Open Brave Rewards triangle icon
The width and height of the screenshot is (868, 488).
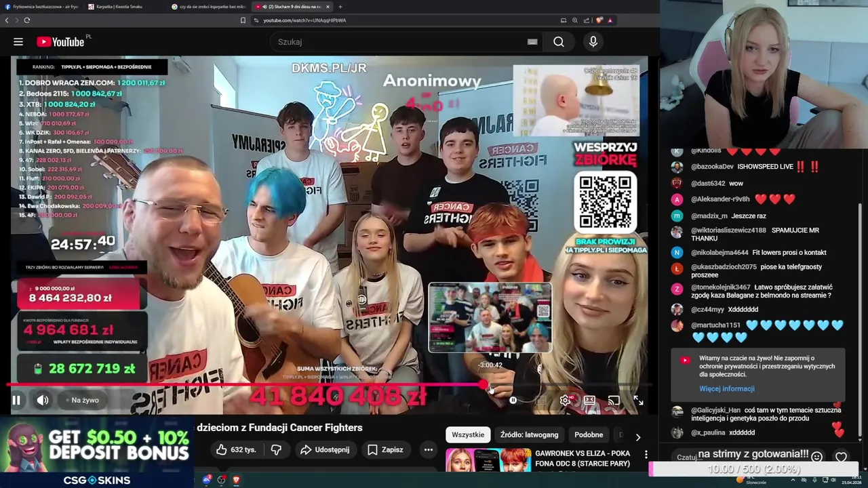[610, 20]
